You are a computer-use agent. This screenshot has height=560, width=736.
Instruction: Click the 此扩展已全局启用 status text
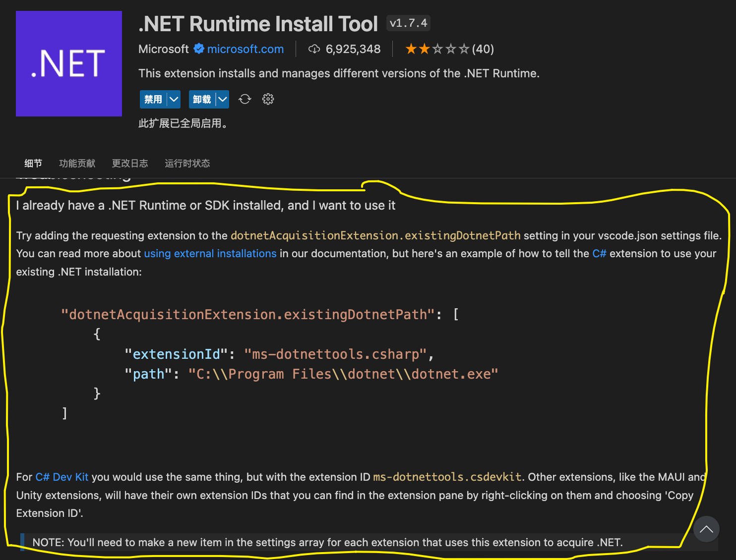183,123
